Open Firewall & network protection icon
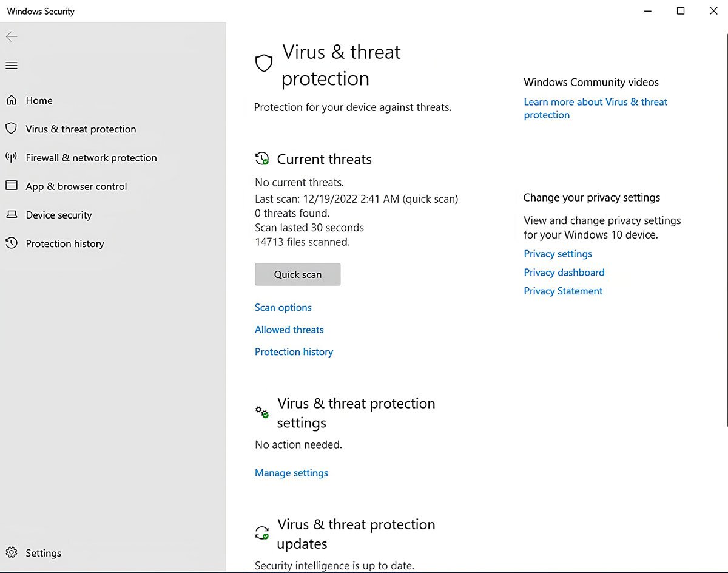 [12, 157]
